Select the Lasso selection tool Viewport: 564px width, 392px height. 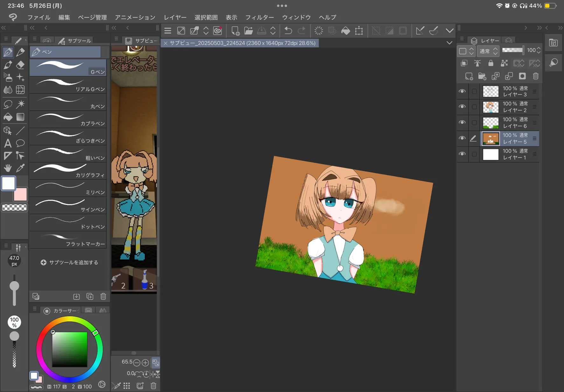point(8,104)
